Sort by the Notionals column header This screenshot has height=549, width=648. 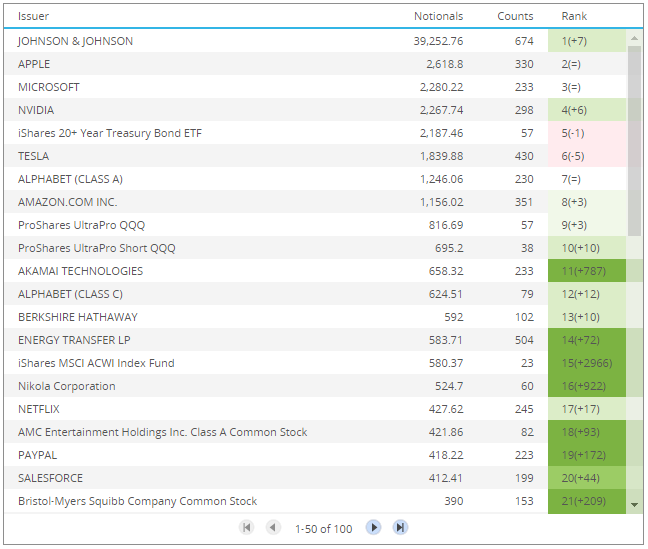pos(438,16)
